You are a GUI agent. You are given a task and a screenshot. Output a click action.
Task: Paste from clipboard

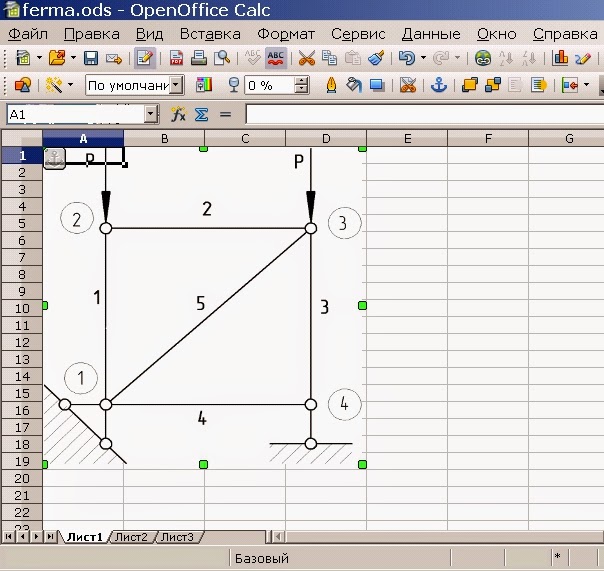click(x=352, y=59)
